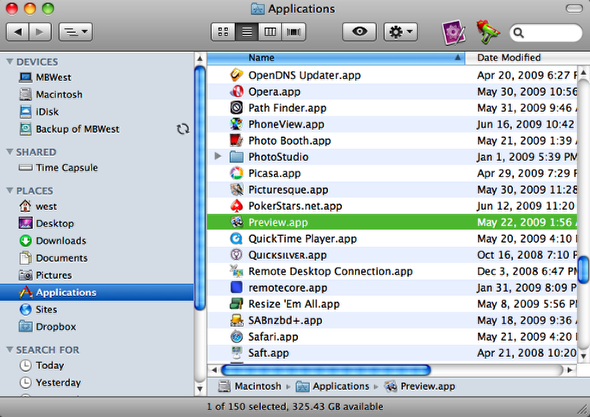Open Desktop in the sidebar

pyautogui.click(x=46, y=223)
